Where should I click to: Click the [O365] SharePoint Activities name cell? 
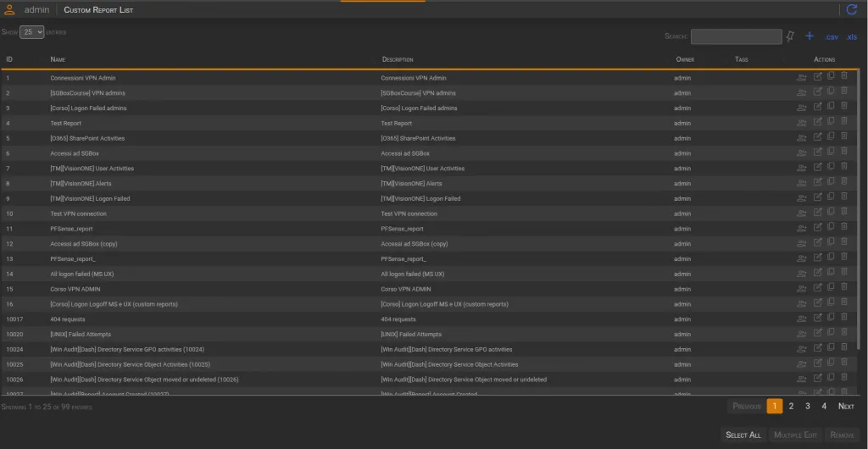point(87,138)
